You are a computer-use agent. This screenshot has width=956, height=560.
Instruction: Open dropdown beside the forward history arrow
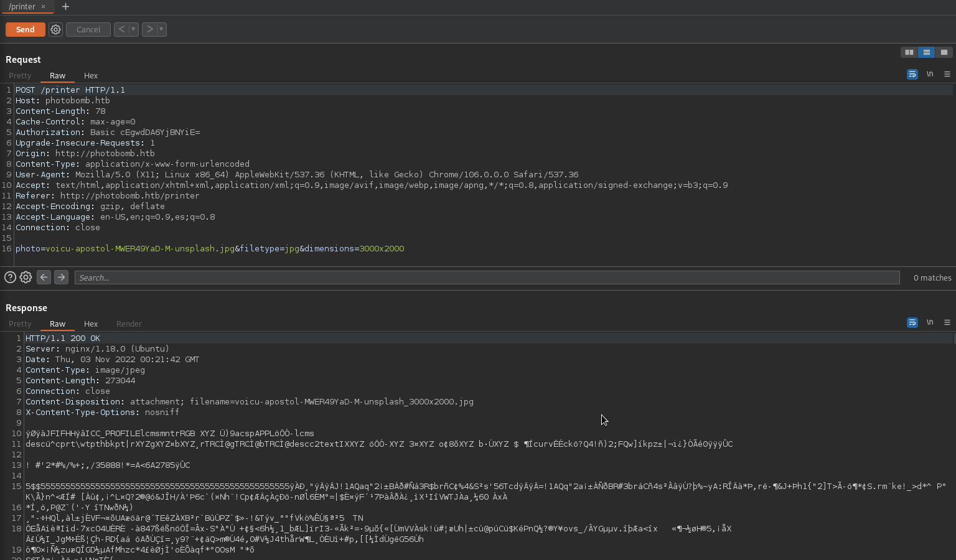click(161, 29)
